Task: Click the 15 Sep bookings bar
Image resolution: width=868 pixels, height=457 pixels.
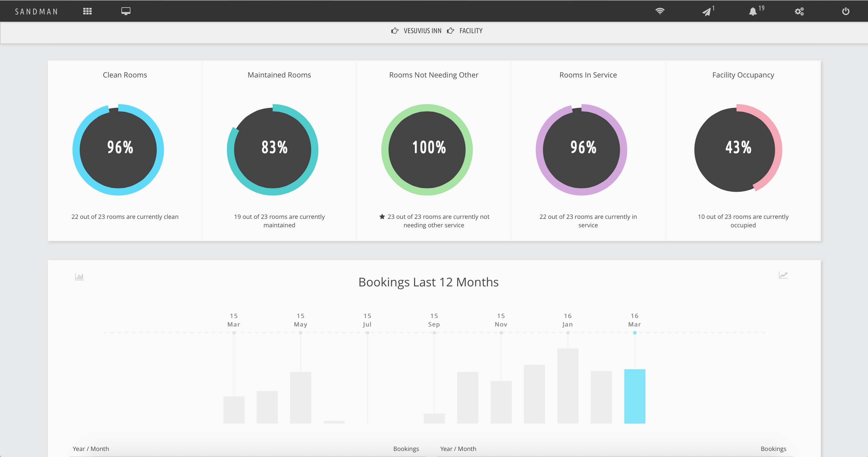Action: coord(434,418)
